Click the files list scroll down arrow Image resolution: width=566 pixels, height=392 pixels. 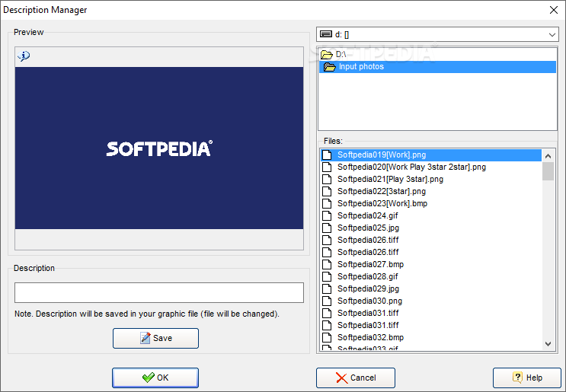point(548,344)
